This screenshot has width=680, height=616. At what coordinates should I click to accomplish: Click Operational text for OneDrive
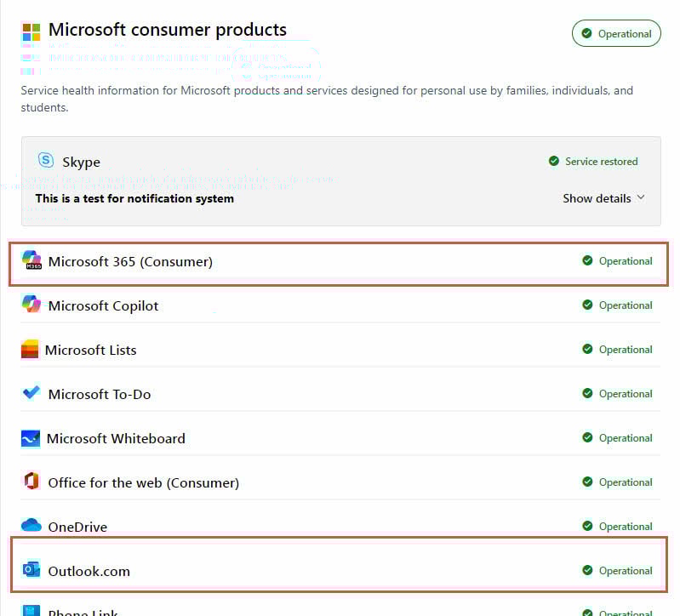626,527
